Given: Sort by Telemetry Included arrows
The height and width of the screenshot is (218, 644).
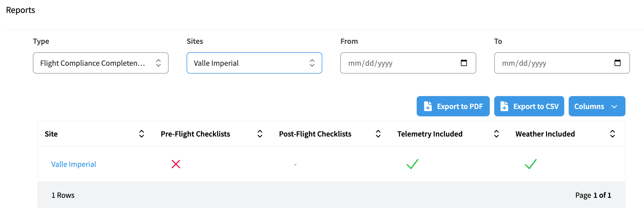Looking at the screenshot, I should click(x=496, y=134).
